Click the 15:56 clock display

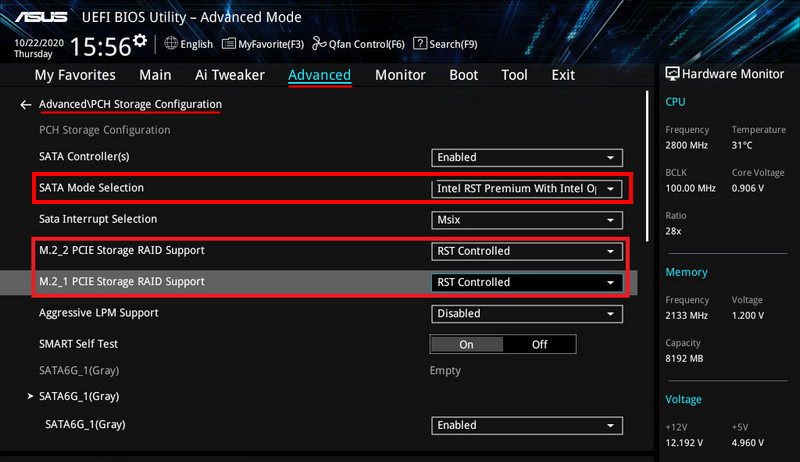(101, 46)
